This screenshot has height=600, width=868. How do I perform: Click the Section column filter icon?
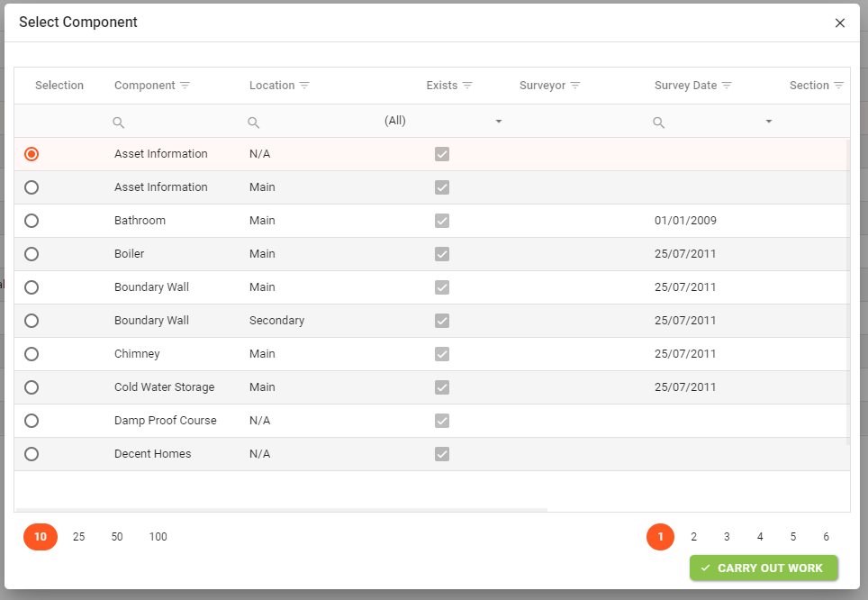click(x=838, y=86)
